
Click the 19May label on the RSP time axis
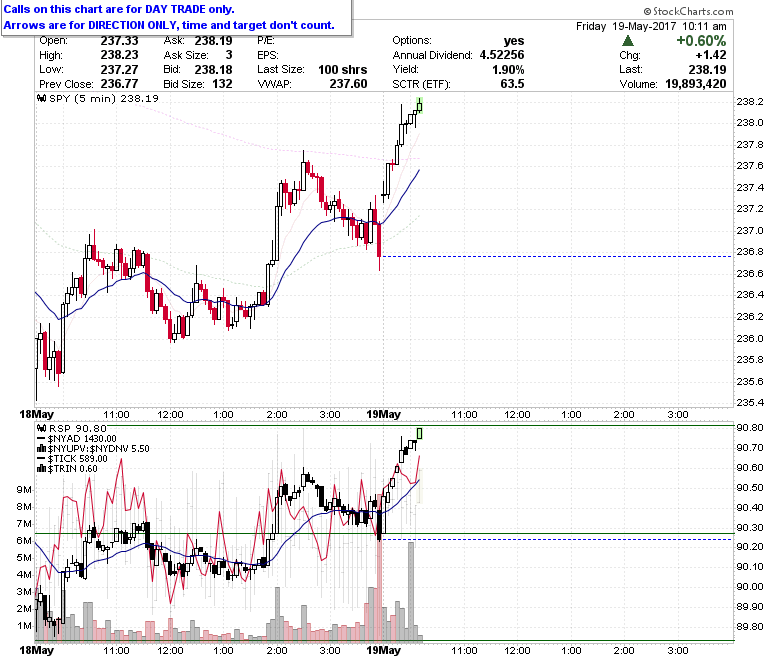pos(383,651)
